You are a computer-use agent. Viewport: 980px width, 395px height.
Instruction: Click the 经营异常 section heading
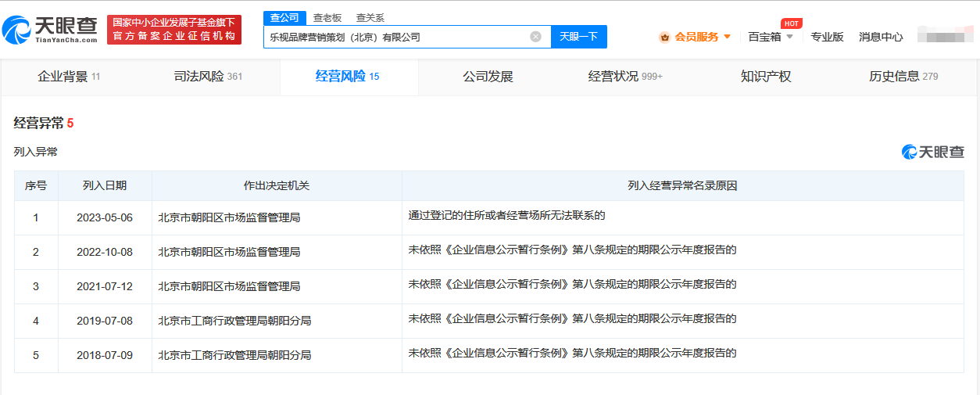44,123
